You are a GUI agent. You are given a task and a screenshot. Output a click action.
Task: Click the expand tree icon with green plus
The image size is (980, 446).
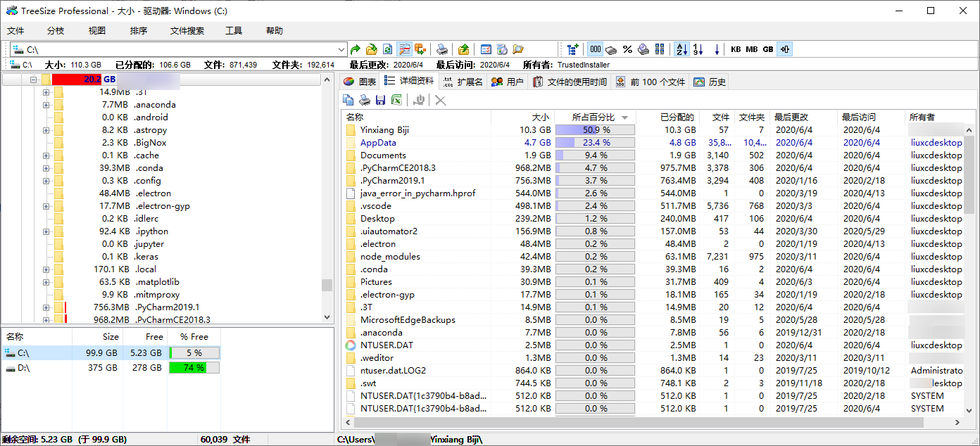click(x=573, y=49)
